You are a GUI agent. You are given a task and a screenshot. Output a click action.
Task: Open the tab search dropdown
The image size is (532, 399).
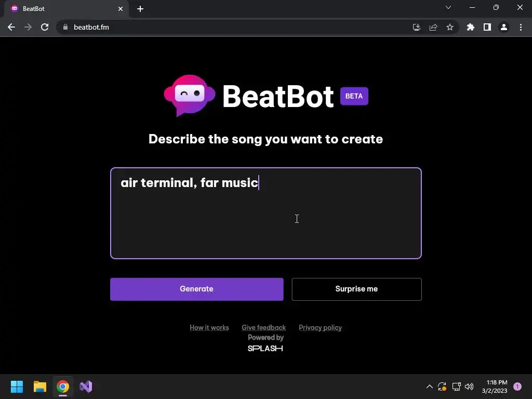(448, 7)
